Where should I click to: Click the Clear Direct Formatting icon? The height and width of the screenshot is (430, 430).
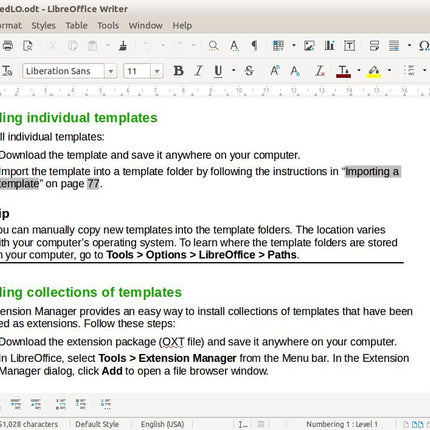[320, 71]
